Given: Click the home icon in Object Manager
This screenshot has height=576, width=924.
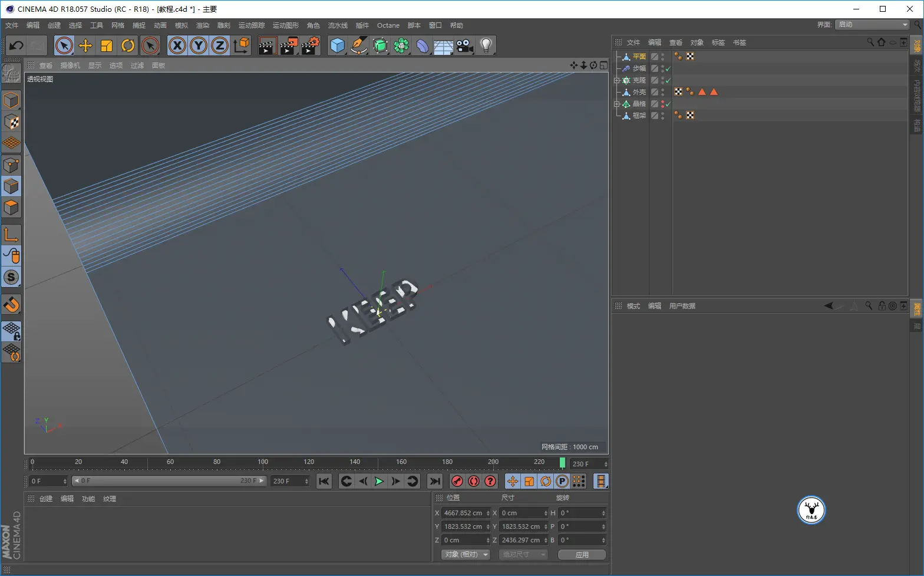Looking at the screenshot, I should tap(882, 42).
